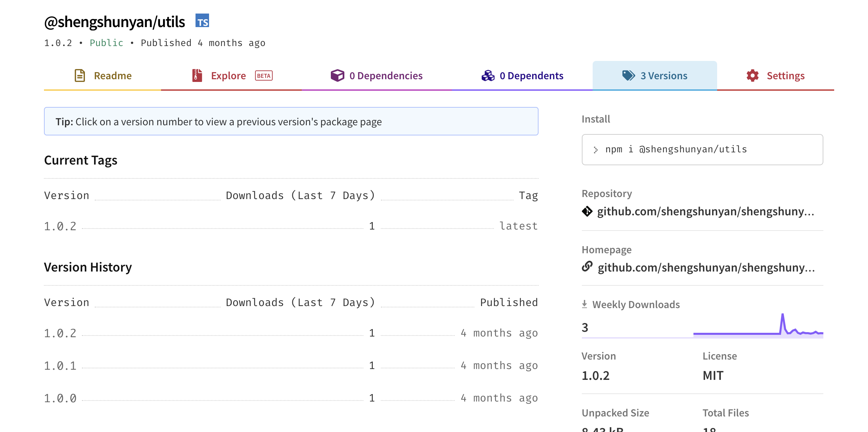This screenshot has width=868, height=432.
Task: Click the Dependents cubes icon
Action: tap(488, 75)
